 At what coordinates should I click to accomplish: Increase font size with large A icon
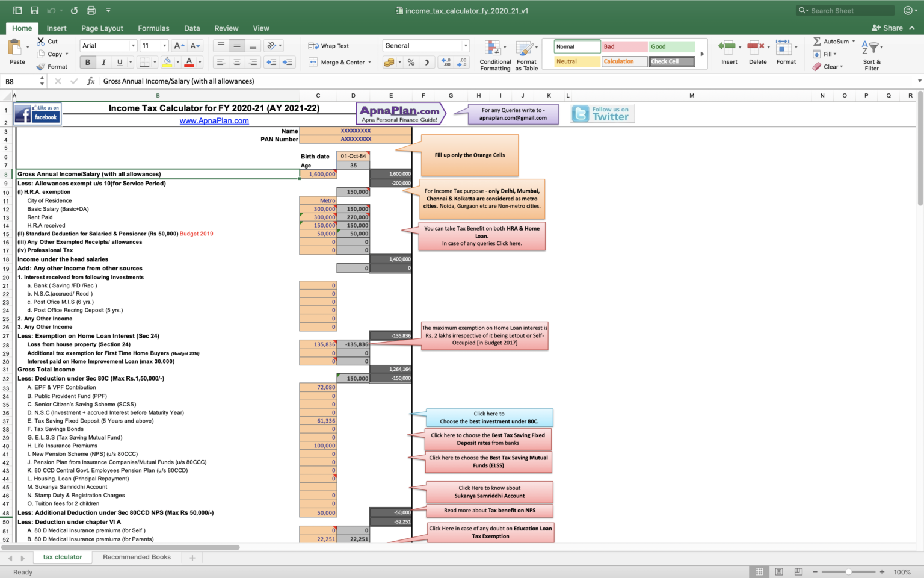[178, 46]
